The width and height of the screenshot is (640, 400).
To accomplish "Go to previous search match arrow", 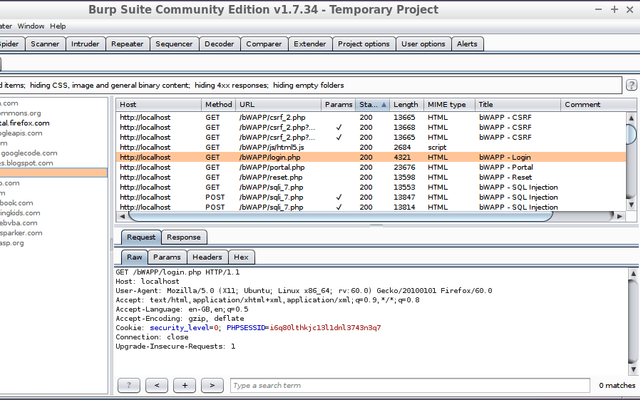I will coord(156,385).
